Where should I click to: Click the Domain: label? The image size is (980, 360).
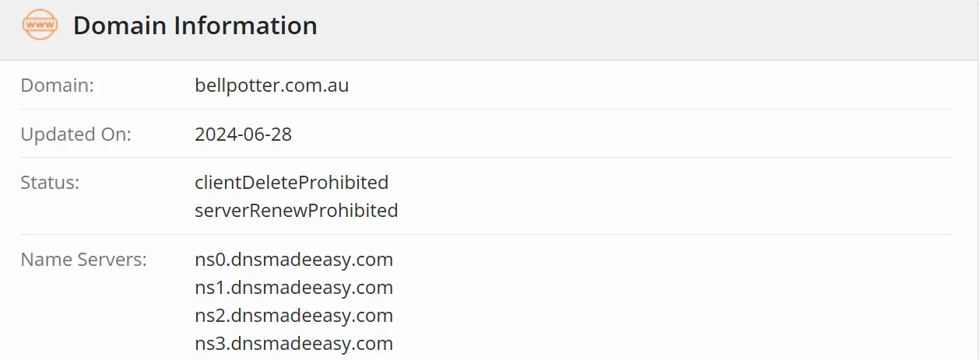pos(57,86)
